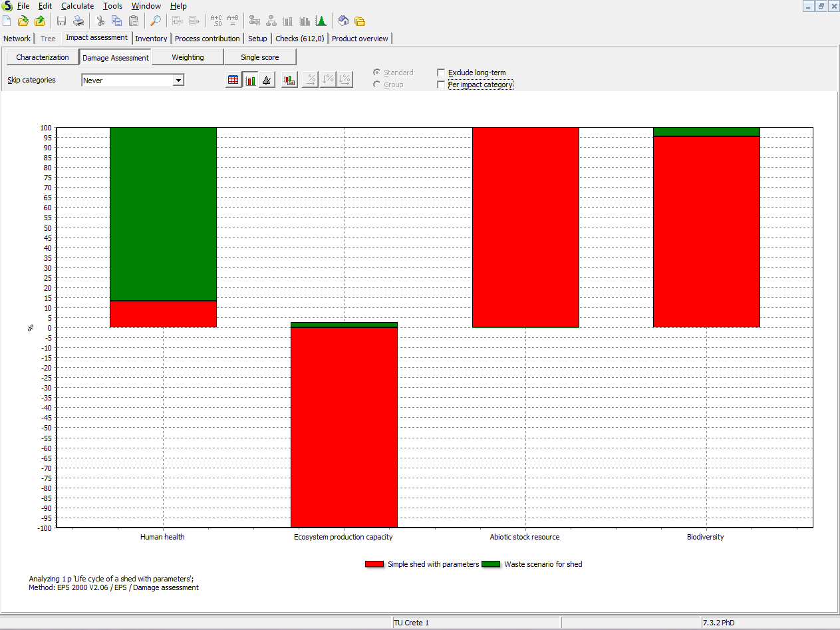
Task: Open the Calculate menu
Action: point(77,6)
